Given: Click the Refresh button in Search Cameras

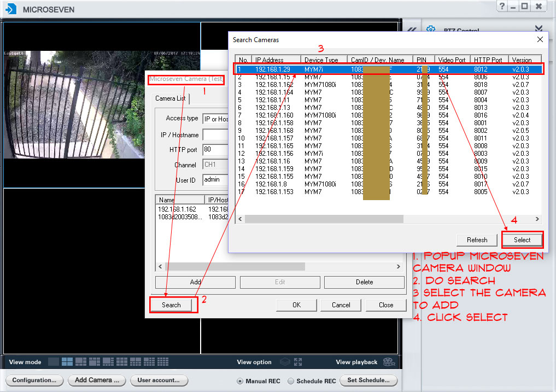Looking at the screenshot, I should (x=477, y=240).
